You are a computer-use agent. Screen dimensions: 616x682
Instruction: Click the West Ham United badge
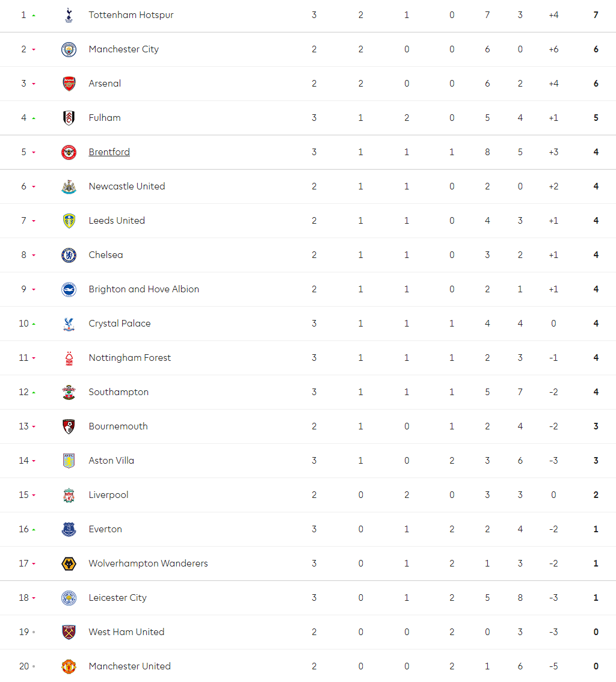coord(69,632)
